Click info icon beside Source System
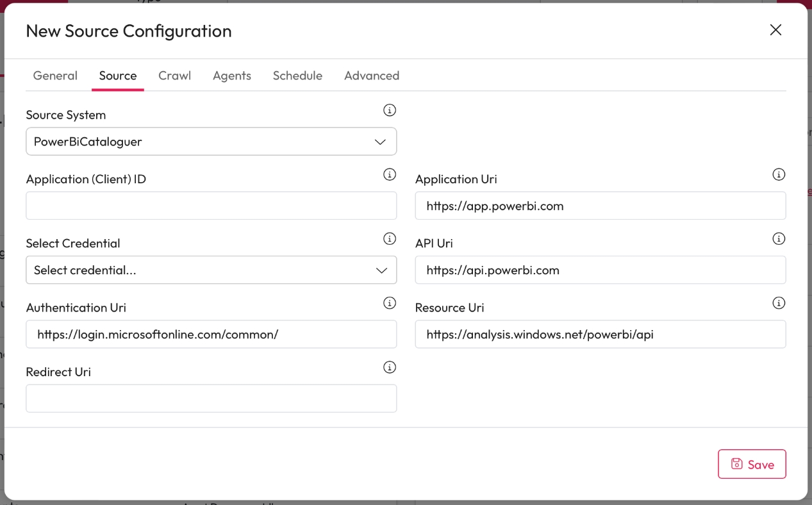This screenshot has height=505, width=812. coord(389,110)
